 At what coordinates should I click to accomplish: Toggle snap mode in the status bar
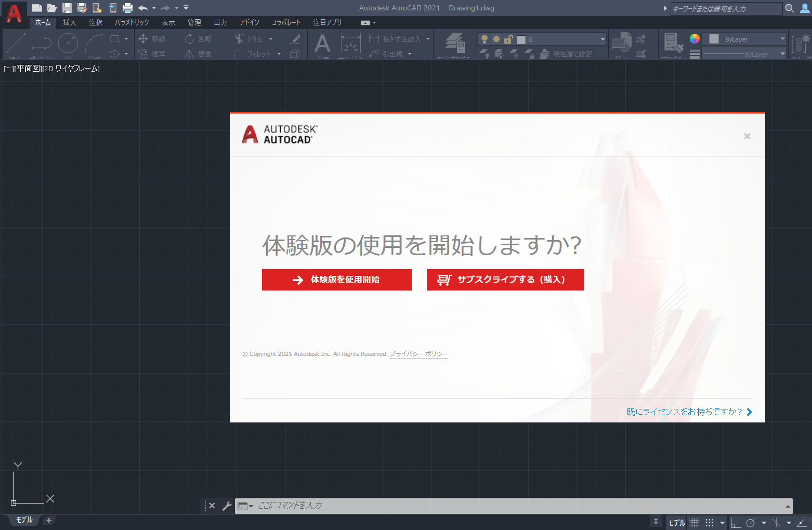710,522
